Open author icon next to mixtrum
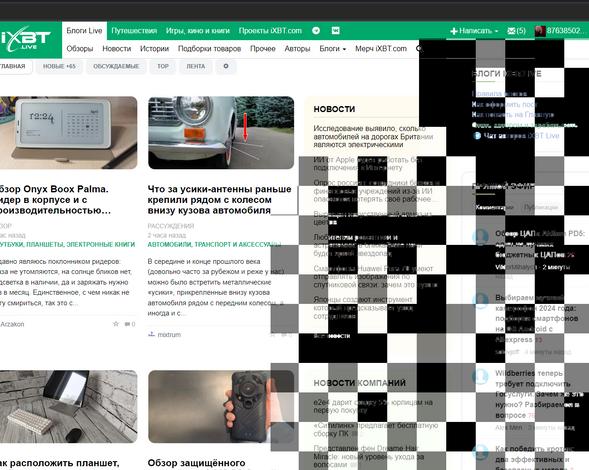 (151, 334)
